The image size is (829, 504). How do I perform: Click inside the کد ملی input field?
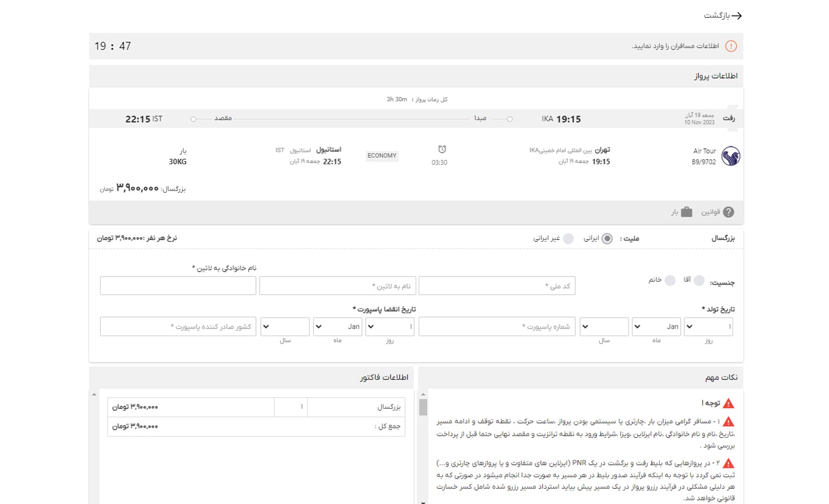point(496,286)
